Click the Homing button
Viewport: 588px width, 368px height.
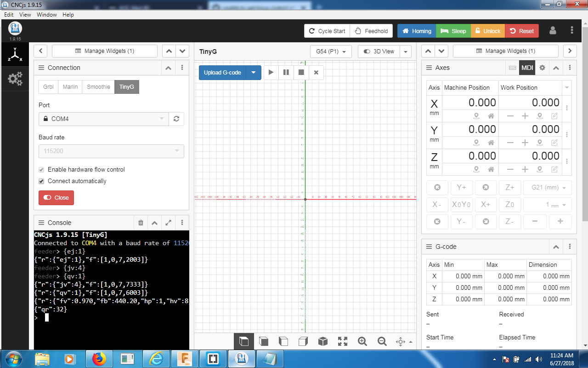(x=417, y=31)
